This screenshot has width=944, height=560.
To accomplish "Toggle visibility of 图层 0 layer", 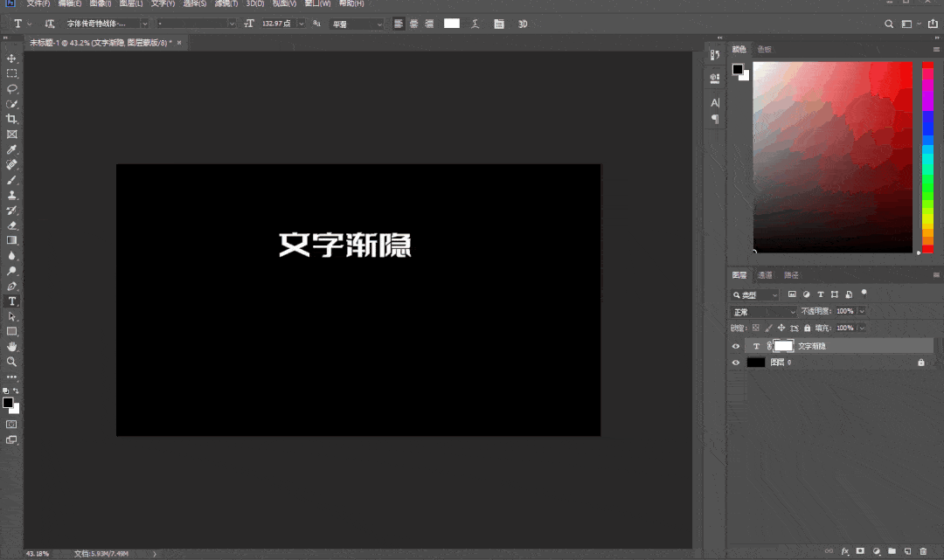I will [x=736, y=363].
